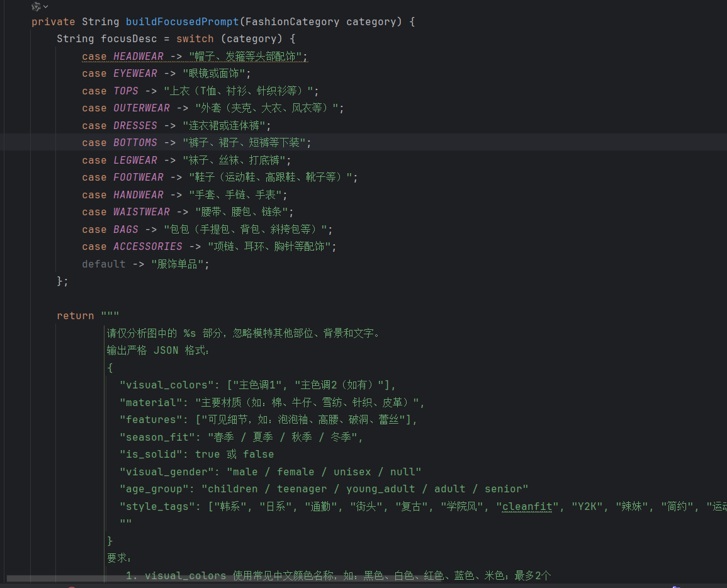Click the string "项链、耳环、胸针等配饰"
Screen dimensions: 727x588
tap(269, 247)
